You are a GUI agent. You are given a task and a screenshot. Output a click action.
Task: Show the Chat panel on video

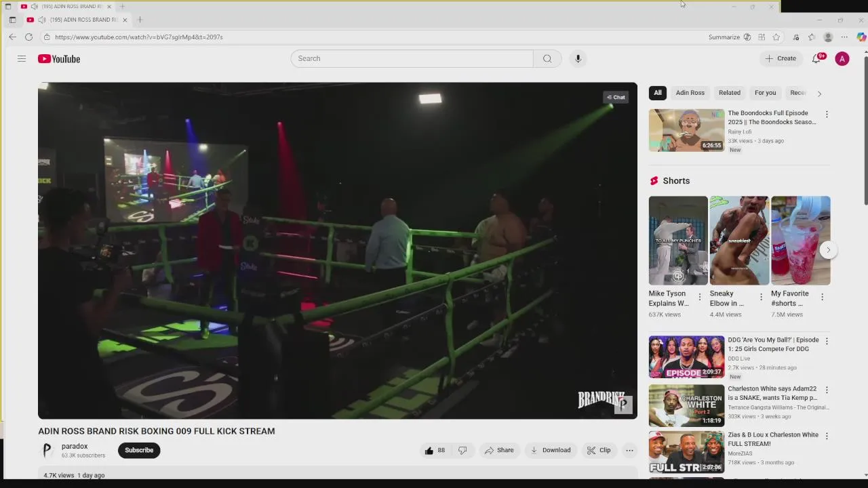616,97
